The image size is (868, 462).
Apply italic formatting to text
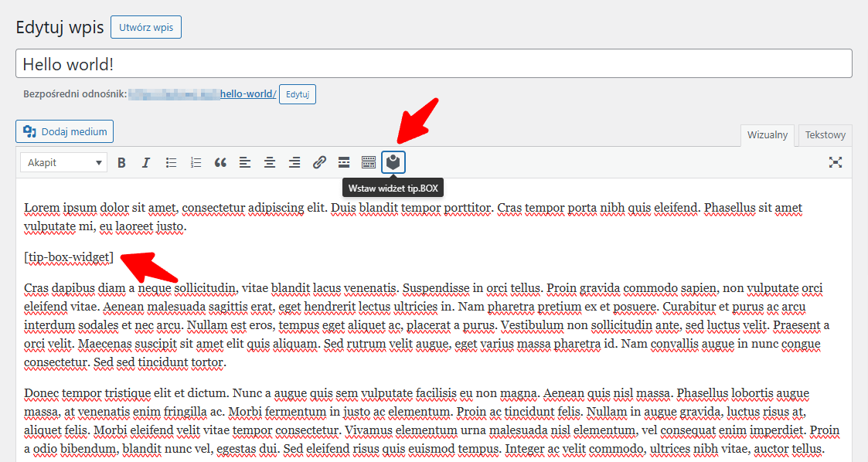coord(146,162)
